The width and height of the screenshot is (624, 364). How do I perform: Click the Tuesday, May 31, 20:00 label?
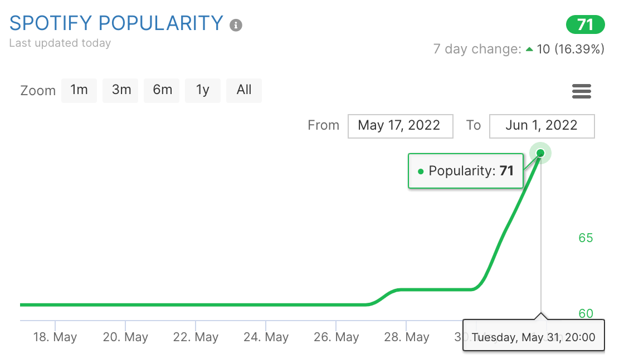pyautogui.click(x=534, y=337)
